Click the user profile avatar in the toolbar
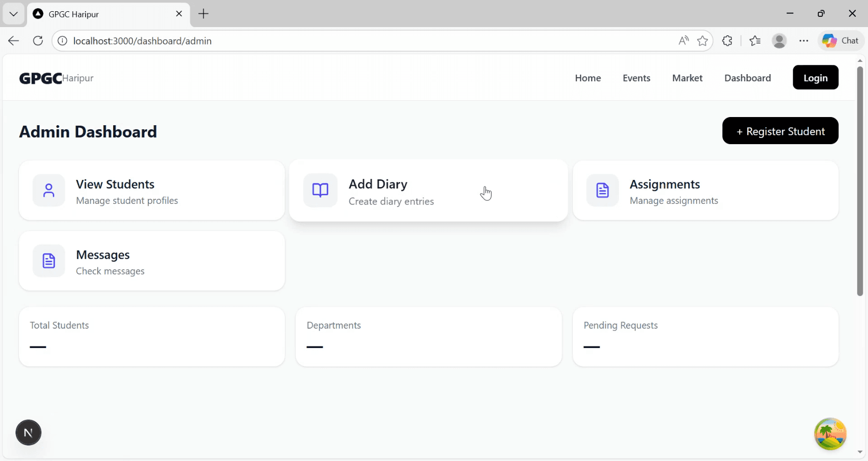The height and width of the screenshot is (461, 868). (x=779, y=40)
